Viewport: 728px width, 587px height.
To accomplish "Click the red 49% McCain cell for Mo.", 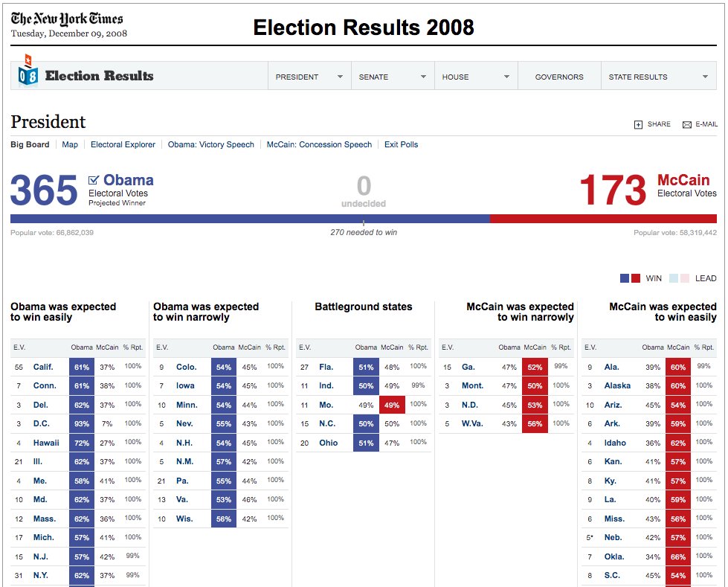I will (392, 405).
